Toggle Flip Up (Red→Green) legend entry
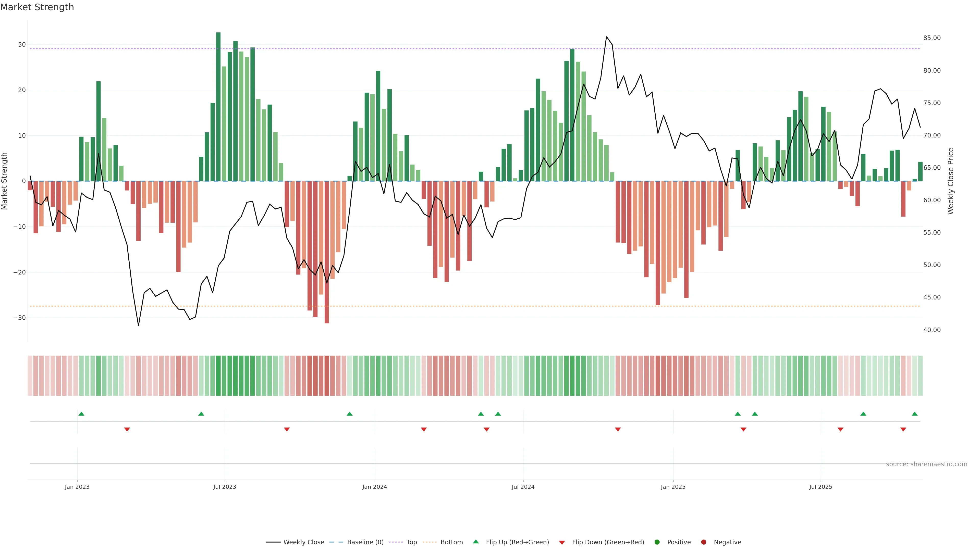Viewport: 980px width, 551px height. coord(517,542)
